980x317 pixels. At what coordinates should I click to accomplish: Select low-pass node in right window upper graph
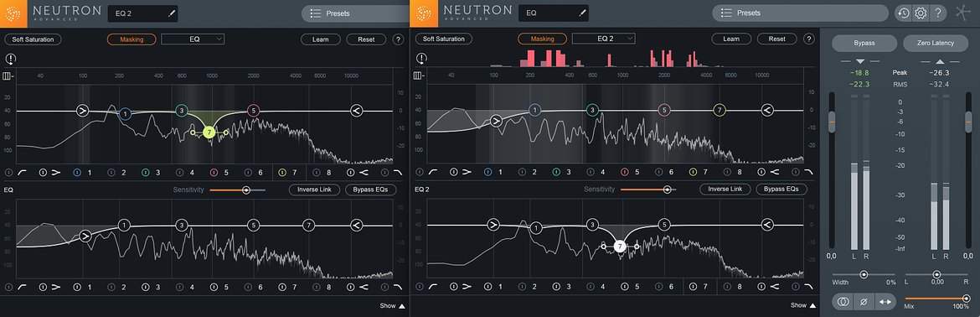tap(767, 111)
